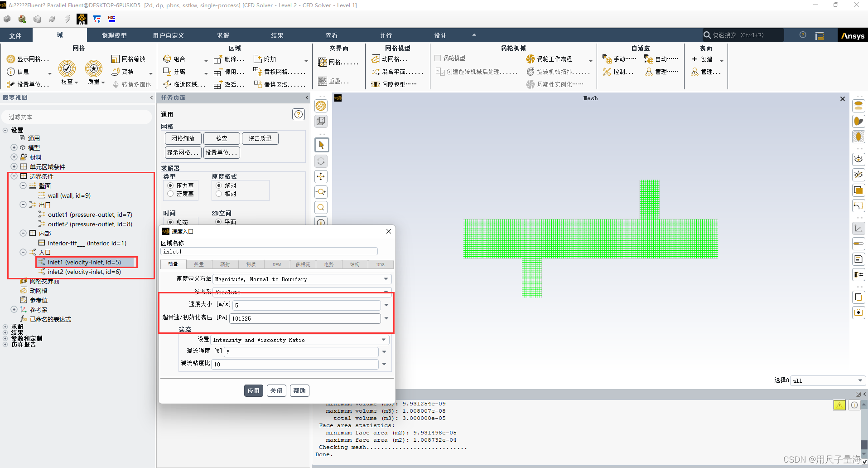Open the 质量 mesh quality tool
The image size is (868, 468).
coord(94,69)
